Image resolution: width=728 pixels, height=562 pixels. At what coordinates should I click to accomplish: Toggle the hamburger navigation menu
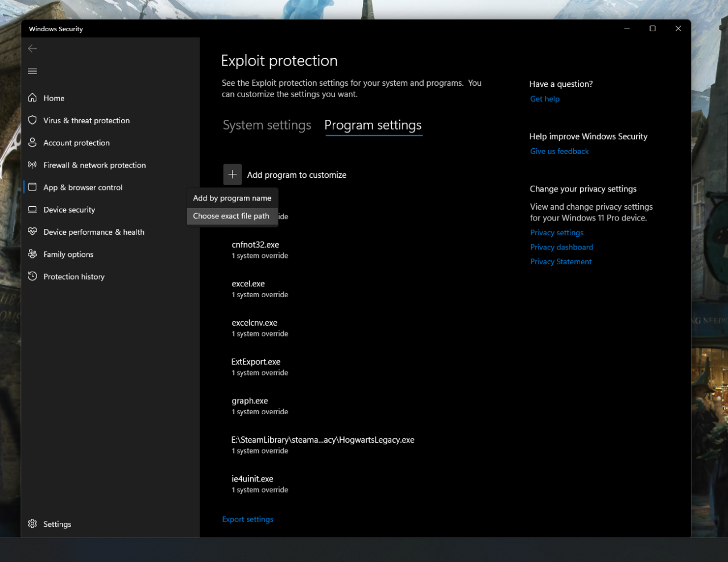point(32,71)
